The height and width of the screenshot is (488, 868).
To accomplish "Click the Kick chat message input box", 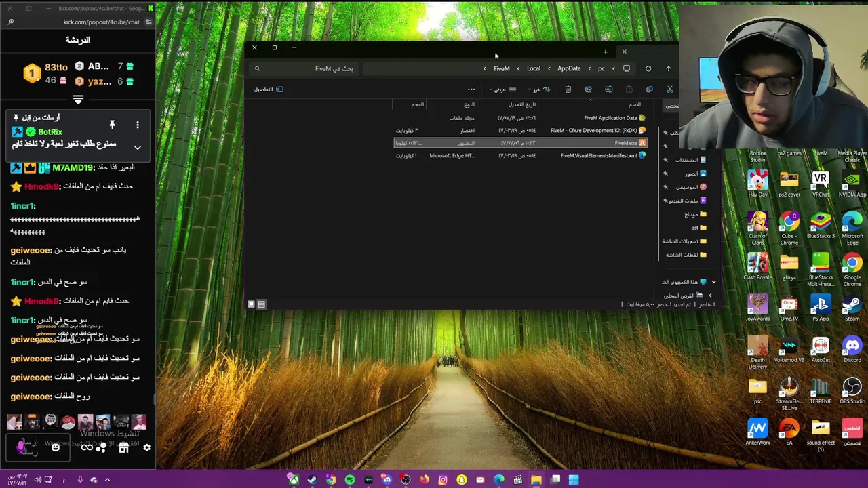I will tap(37, 447).
